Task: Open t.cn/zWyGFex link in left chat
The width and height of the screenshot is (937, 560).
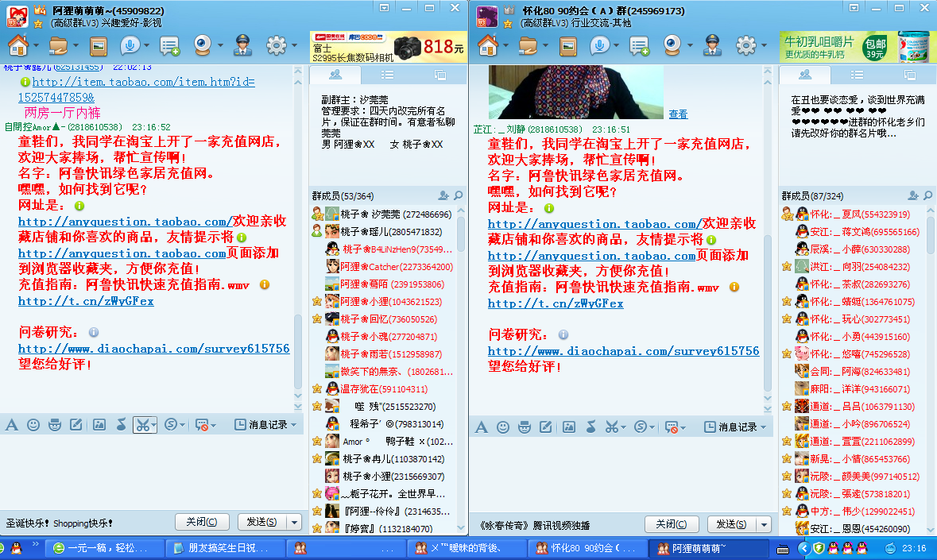Action: pos(86,302)
